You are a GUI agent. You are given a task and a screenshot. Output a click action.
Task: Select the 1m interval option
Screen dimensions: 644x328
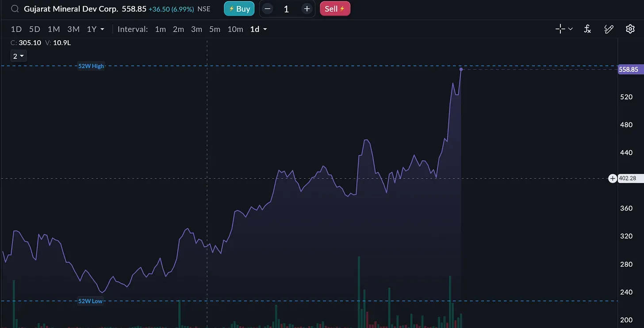160,29
